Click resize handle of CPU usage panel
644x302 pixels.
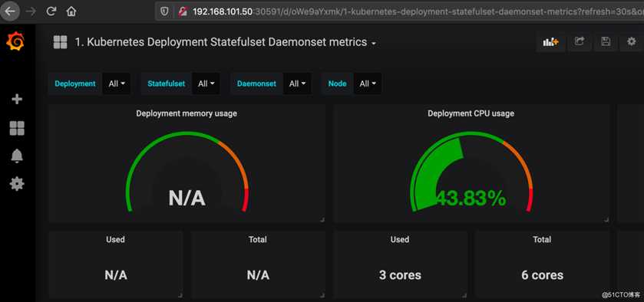(x=606, y=220)
